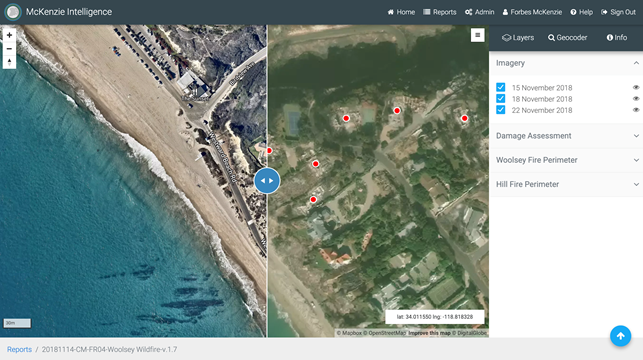Switch to the Layers tab
This screenshot has width=643, height=360.
518,38
